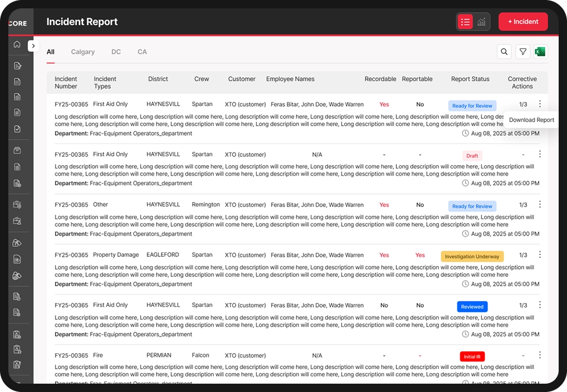
Task: Choose Download Report from the popup menu
Action: tap(531, 120)
